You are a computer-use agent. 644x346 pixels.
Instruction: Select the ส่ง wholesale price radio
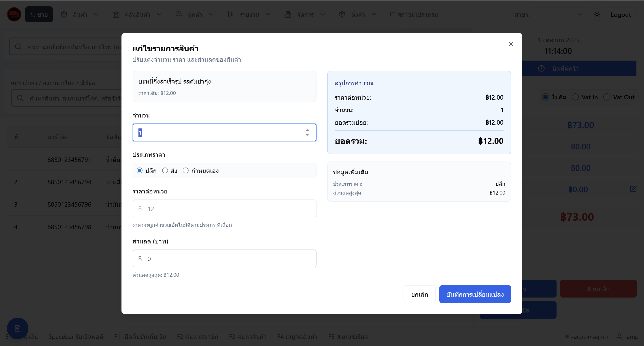[165, 170]
